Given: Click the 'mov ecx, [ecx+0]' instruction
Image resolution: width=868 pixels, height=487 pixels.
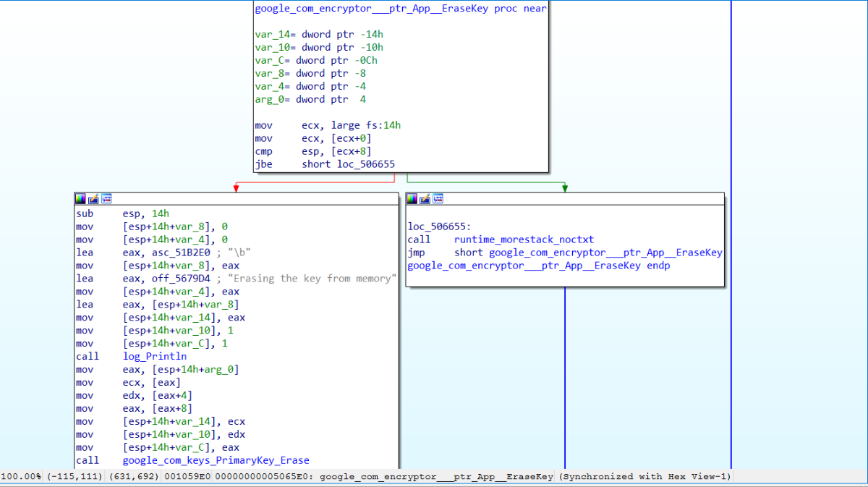Looking at the screenshot, I should [313, 139].
